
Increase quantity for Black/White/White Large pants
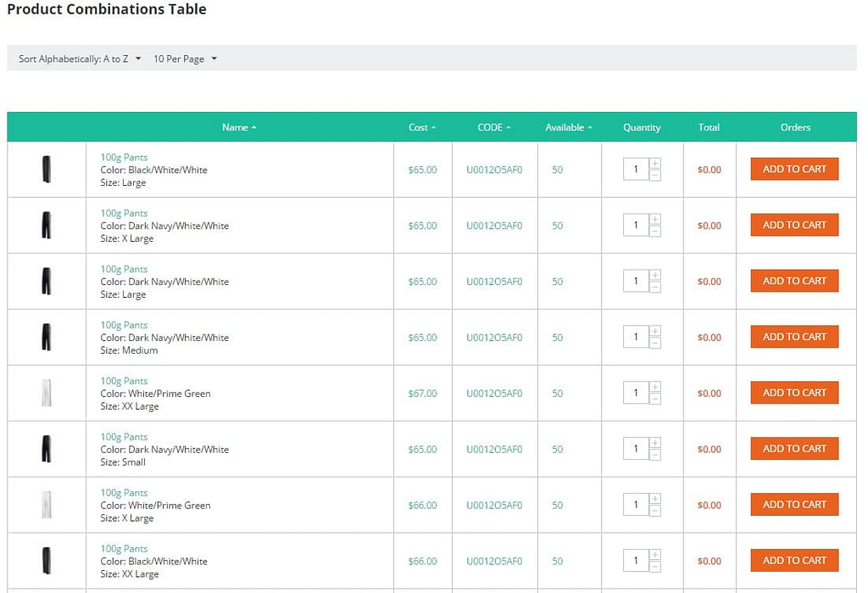pos(655,164)
